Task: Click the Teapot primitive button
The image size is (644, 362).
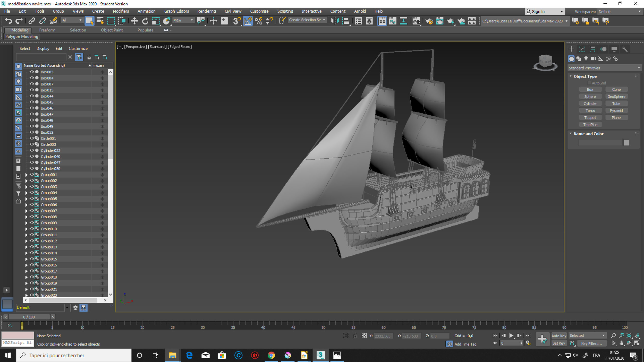Action: click(590, 118)
